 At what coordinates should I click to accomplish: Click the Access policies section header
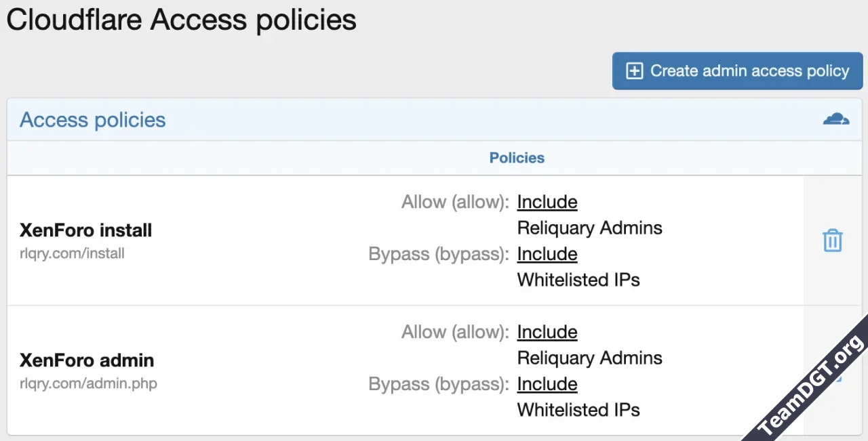coord(93,120)
